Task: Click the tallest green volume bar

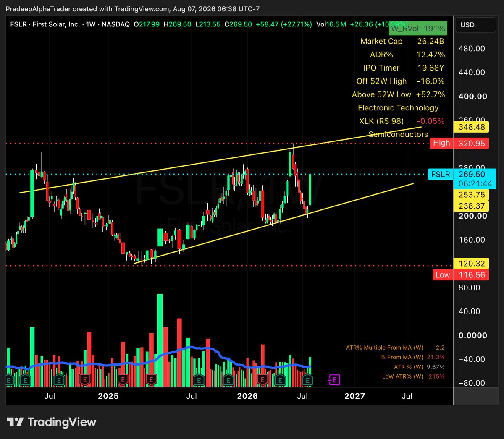Action: [160, 339]
